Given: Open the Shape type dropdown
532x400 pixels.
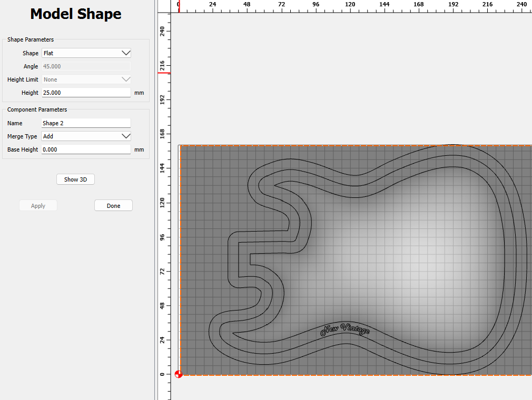Looking at the screenshot, I should tap(86, 53).
